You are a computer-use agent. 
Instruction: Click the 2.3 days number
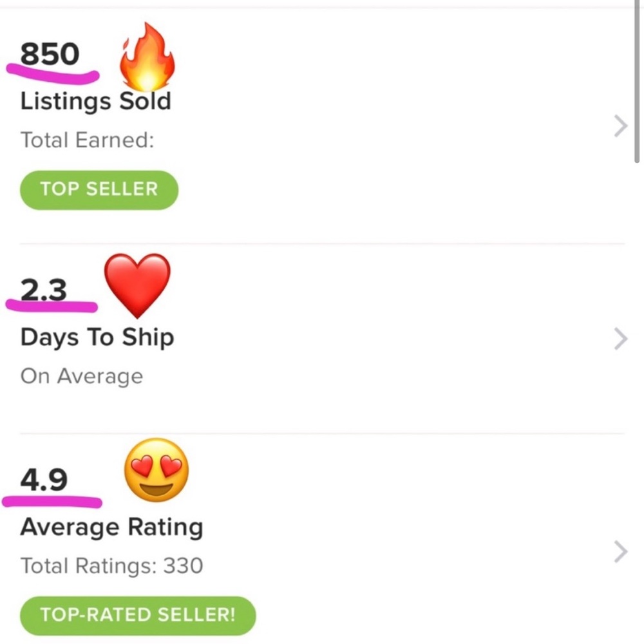click(x=44, y=290)
